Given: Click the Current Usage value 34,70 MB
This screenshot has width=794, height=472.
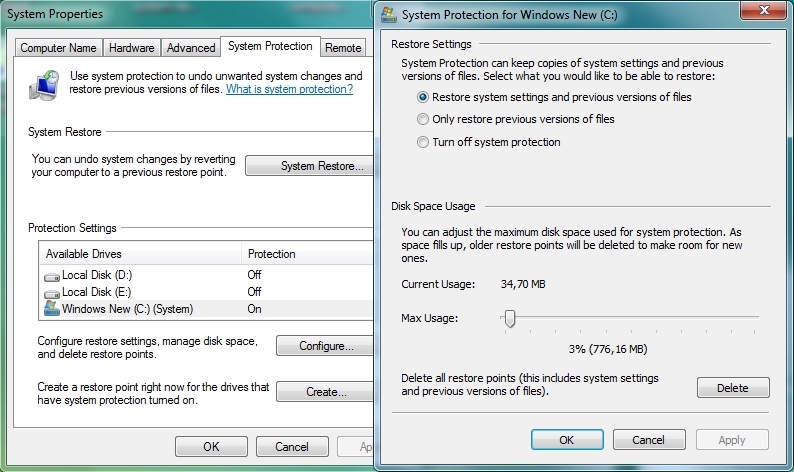Looking at the screenshot, I should pyautogui.click(x=523, y=284).
